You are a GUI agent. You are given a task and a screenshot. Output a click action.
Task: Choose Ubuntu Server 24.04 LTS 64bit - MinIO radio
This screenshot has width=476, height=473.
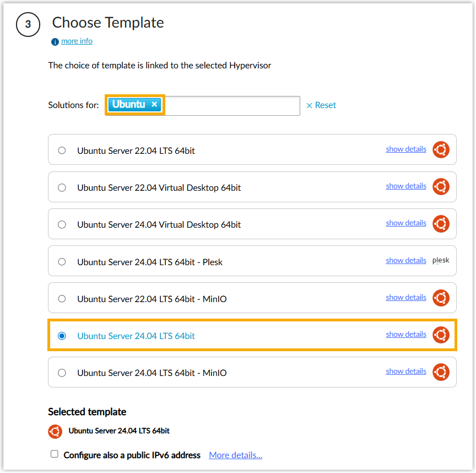(x=62, y=373)
